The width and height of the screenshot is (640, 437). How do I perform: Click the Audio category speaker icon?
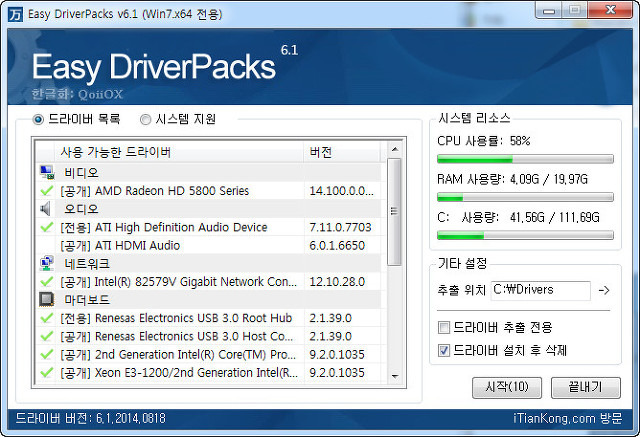(x=45, y=209)
